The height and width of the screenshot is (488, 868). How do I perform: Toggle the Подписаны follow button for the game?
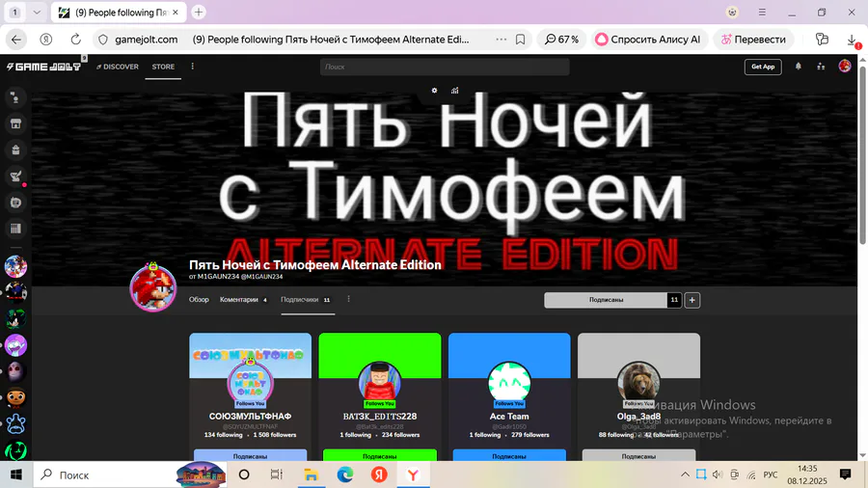606,300
